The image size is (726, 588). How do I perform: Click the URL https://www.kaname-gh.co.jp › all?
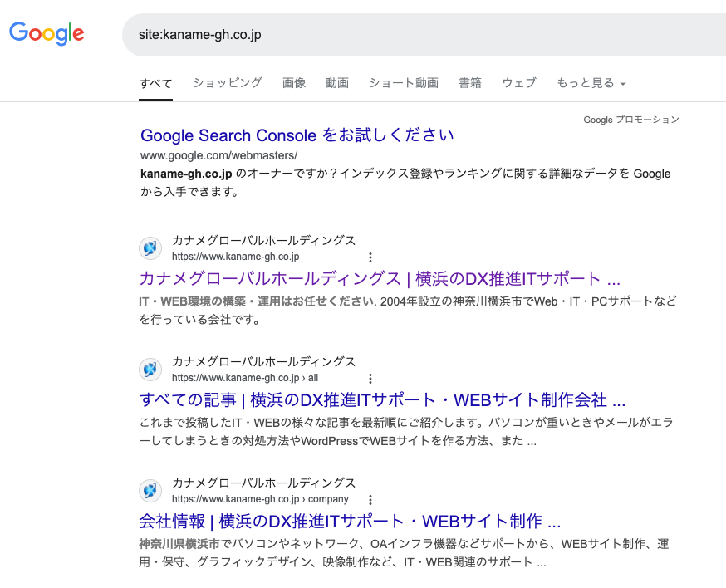pyautogui.click(x=245, y=378)
